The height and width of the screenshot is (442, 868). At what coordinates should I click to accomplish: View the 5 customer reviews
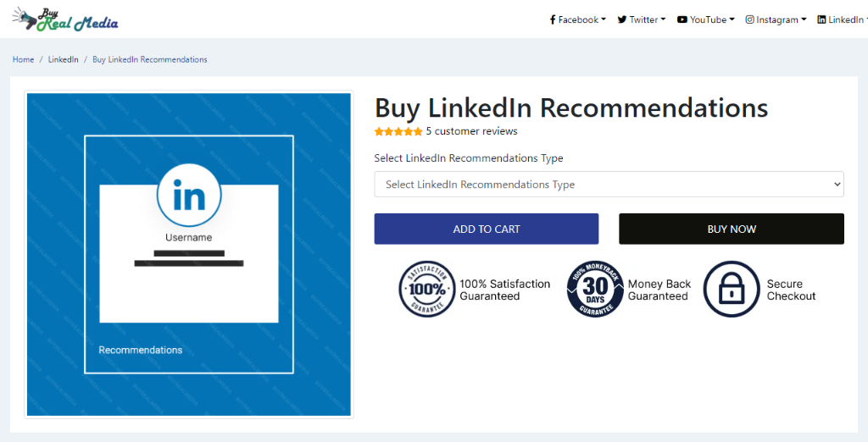click(x=471, y=131)
